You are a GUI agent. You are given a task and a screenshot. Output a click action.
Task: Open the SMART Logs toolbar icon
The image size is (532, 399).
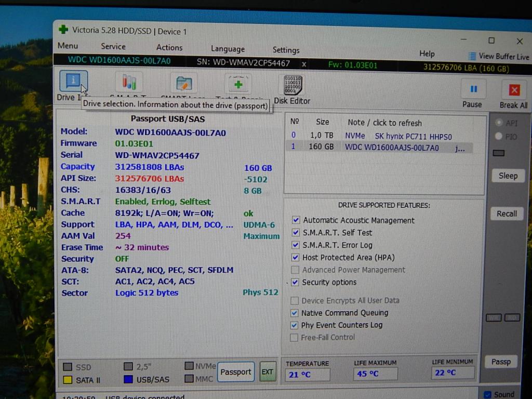pos(183,83)
